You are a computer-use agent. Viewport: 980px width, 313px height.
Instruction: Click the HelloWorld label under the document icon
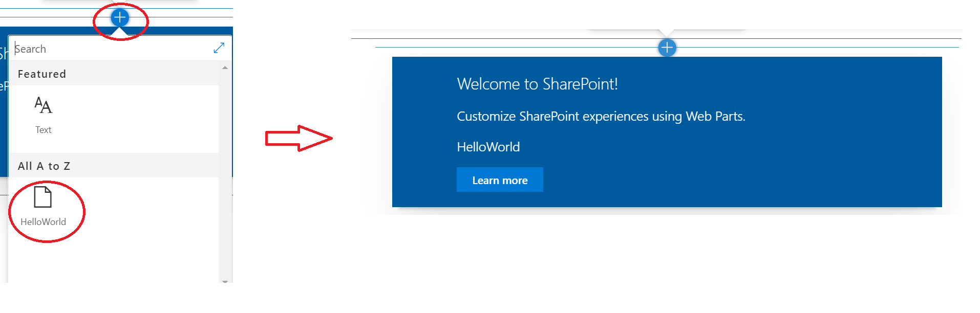tap(43, 222)
